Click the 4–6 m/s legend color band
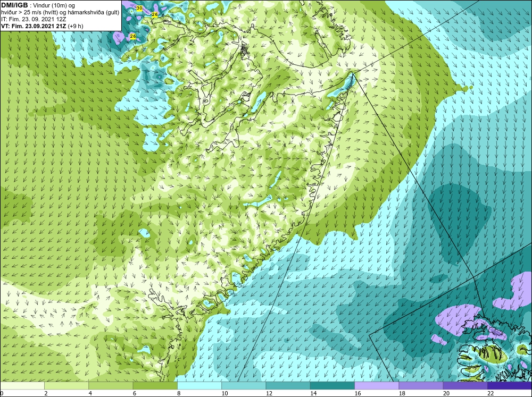The width and height of the screenshot is (532, 397). pos(111,386)
